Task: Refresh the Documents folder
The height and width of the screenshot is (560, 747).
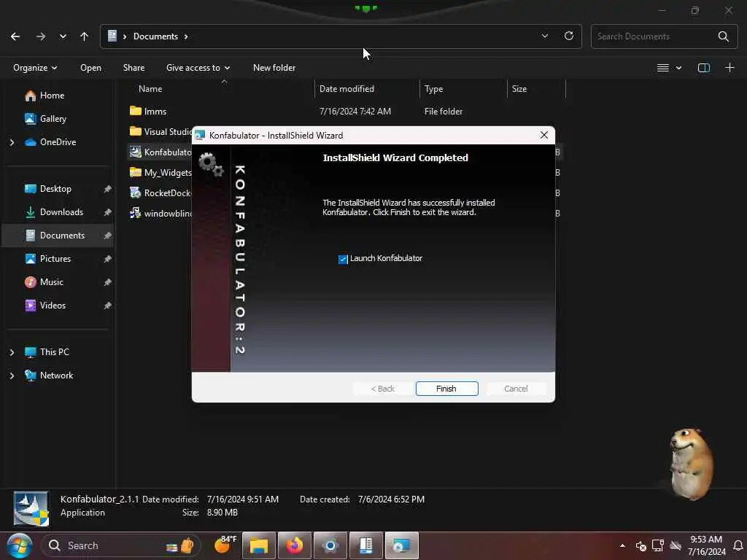Action: pos(569,36)
